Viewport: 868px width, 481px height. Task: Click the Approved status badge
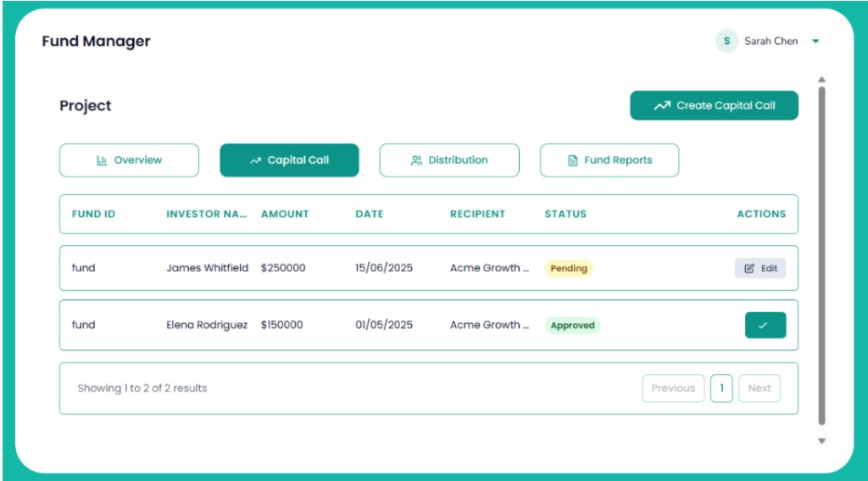pyautogui.click(x=572, y=325)
